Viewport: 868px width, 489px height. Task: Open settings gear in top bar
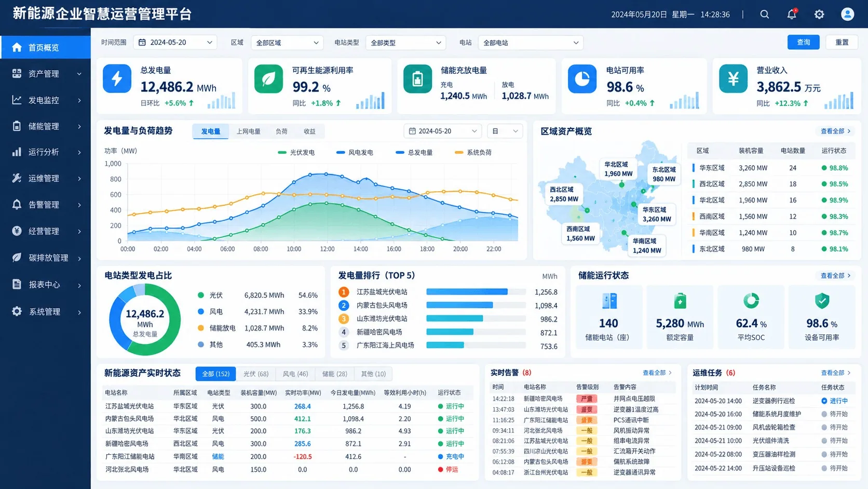(819, 15)
